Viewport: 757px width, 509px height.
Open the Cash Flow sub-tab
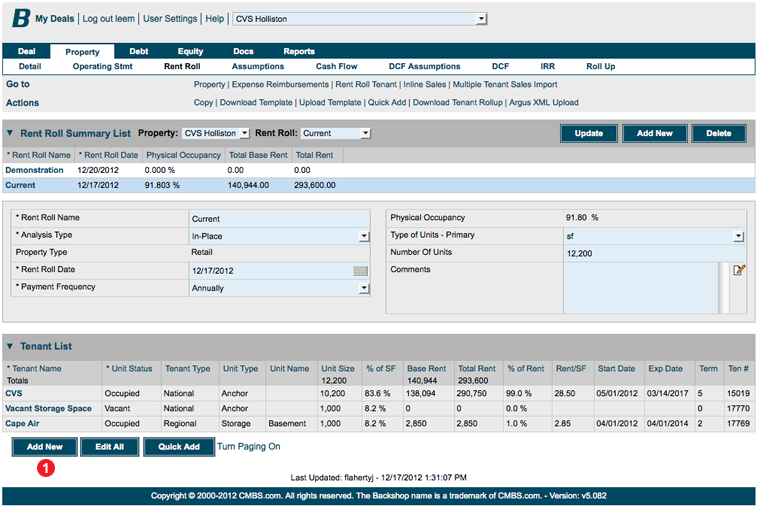coord(336,67)
